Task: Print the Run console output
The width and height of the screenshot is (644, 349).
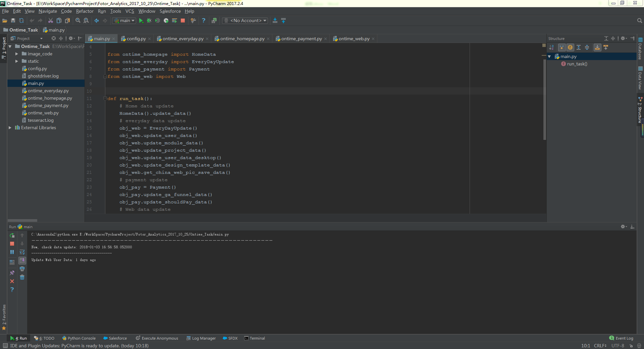Action: tap(22, 269)
